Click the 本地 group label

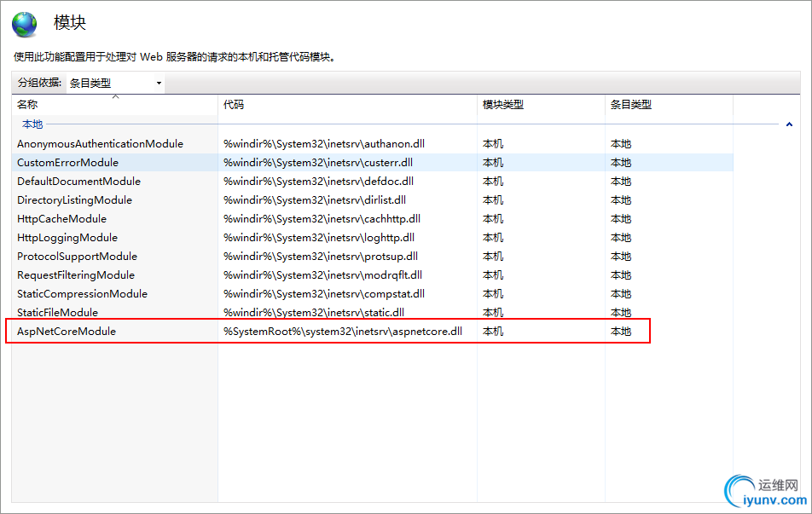point(32,124)
